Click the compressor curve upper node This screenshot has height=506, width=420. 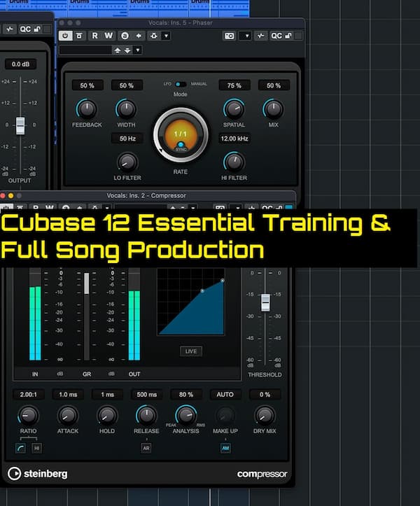(223, 281)
